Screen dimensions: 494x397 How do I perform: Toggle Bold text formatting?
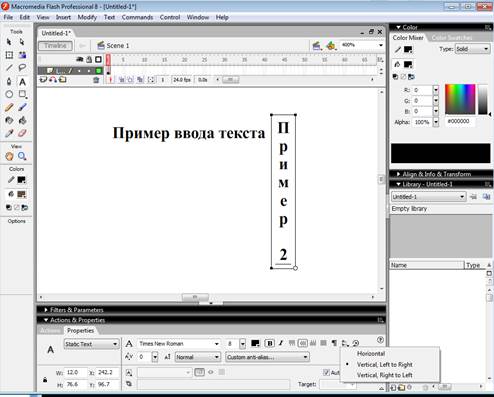coord(270,343)
